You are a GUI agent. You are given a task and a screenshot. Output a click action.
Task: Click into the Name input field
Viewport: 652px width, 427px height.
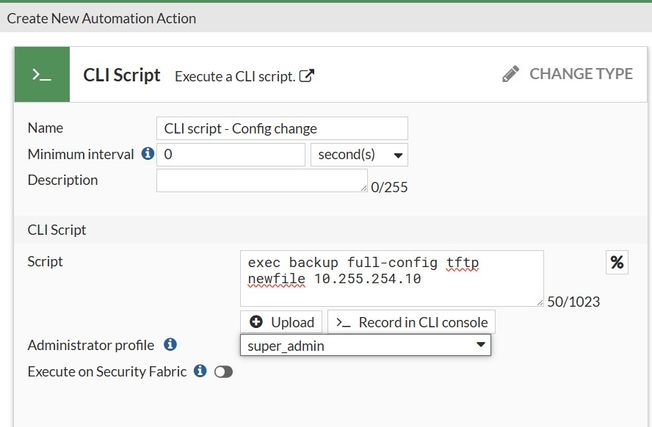(x=282, y=128)
